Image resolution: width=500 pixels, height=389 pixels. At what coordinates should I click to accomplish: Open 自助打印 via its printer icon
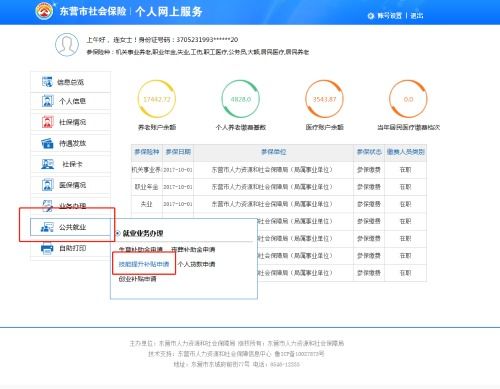47,248
